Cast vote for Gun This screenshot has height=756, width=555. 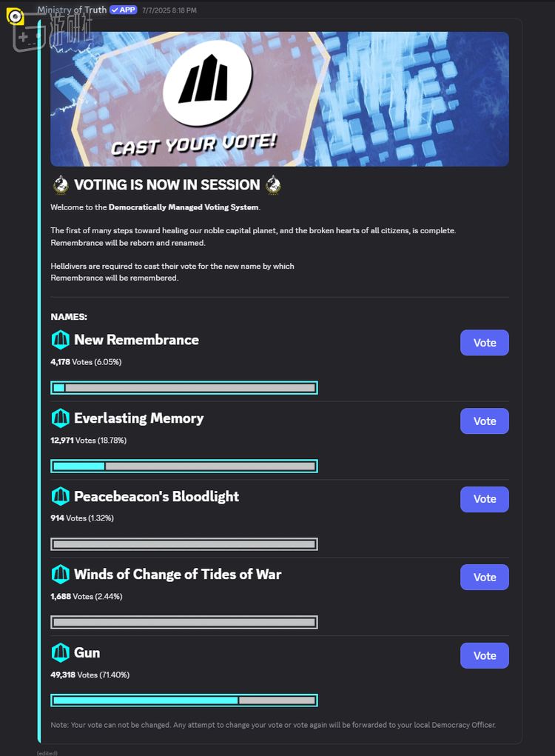coord(484,656)
